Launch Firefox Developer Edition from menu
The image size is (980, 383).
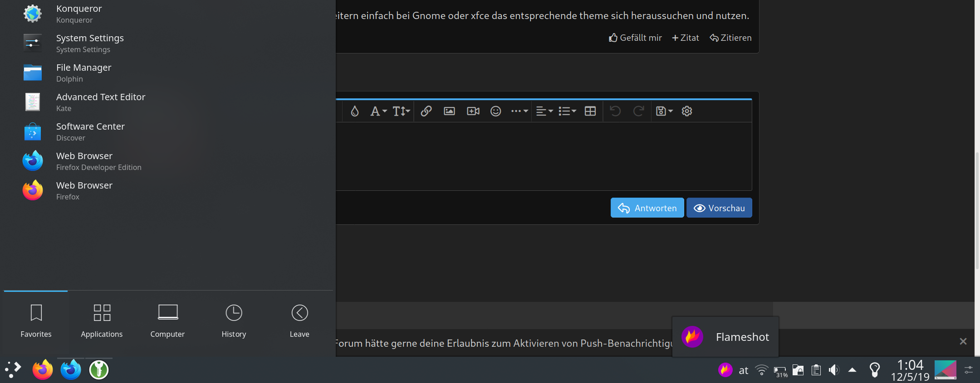168,161
